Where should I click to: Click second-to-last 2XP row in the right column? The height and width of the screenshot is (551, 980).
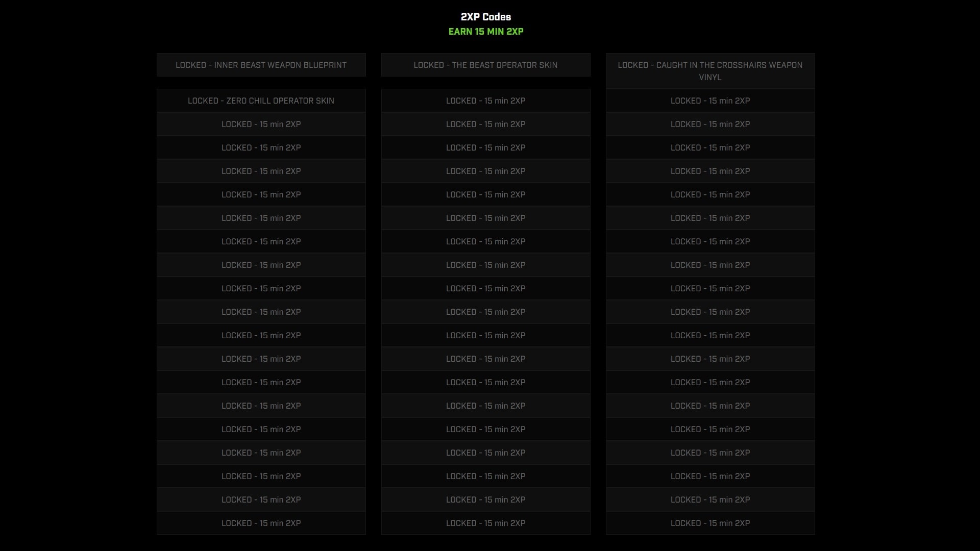pyautogui.click(x=710, y=499)
